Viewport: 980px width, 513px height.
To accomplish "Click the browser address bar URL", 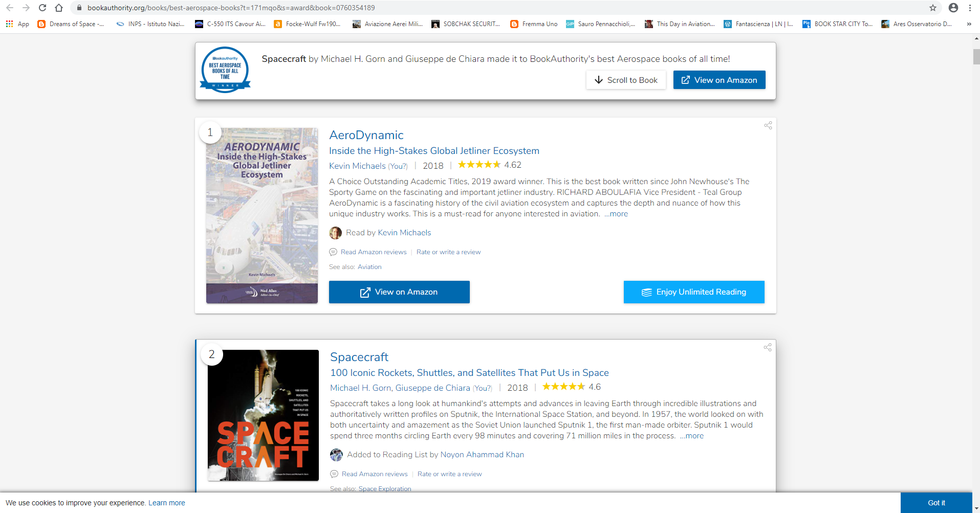I will click(231, 8).
